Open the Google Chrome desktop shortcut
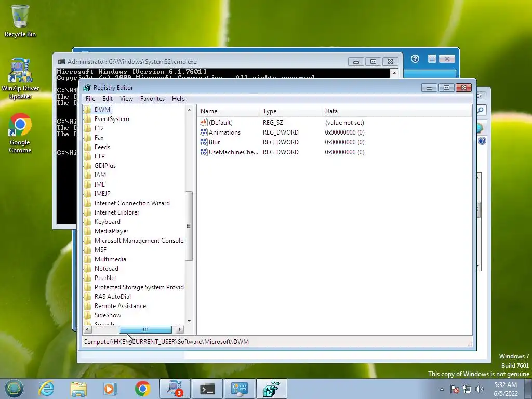This screenshot has height=399, width=532. [x=20, y=133]
